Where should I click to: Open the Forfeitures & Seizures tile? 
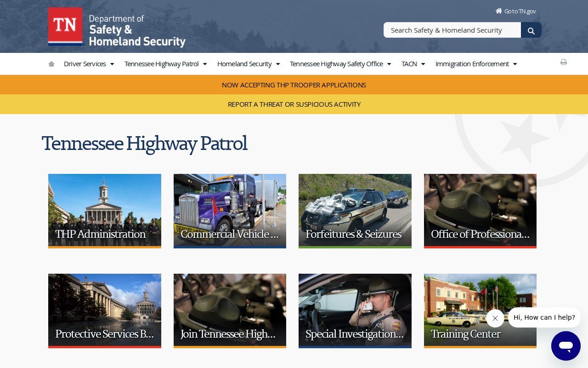click(355, 211)
